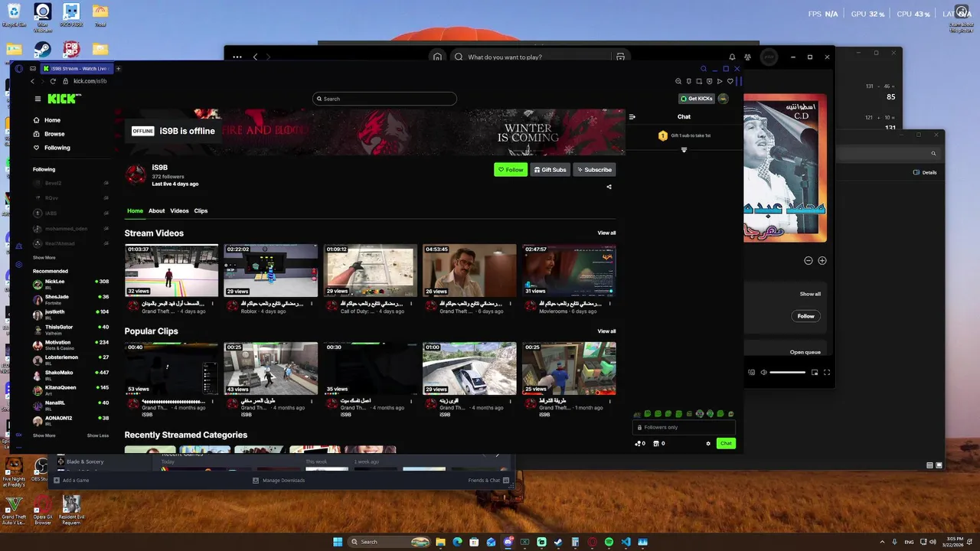Open Browse in Kick sidebar
980x551 pixels.
click(x=48, y=134)
